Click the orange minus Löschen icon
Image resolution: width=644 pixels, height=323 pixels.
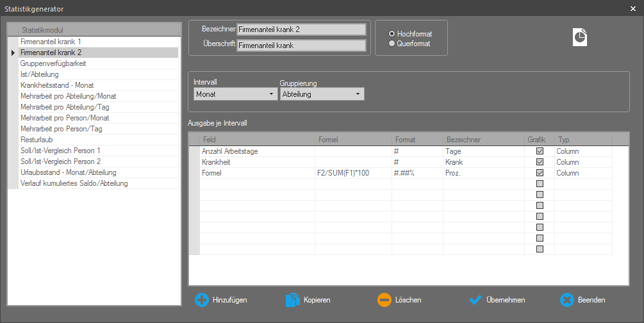384,299
